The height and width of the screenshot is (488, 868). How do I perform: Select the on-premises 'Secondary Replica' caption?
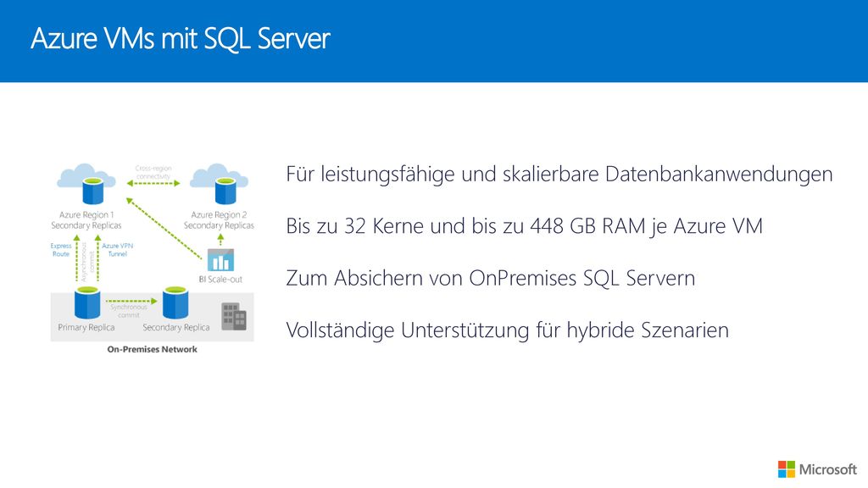pyautogui.click(x=176, y=328)
